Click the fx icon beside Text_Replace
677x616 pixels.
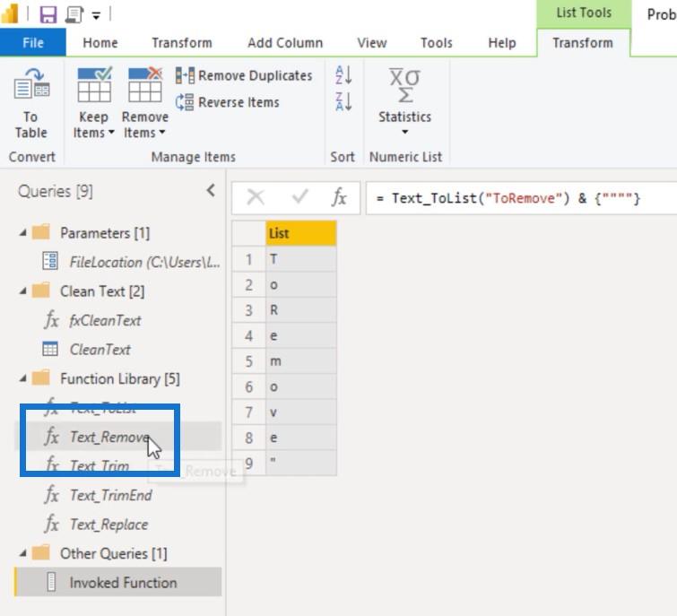click(51, 525)
